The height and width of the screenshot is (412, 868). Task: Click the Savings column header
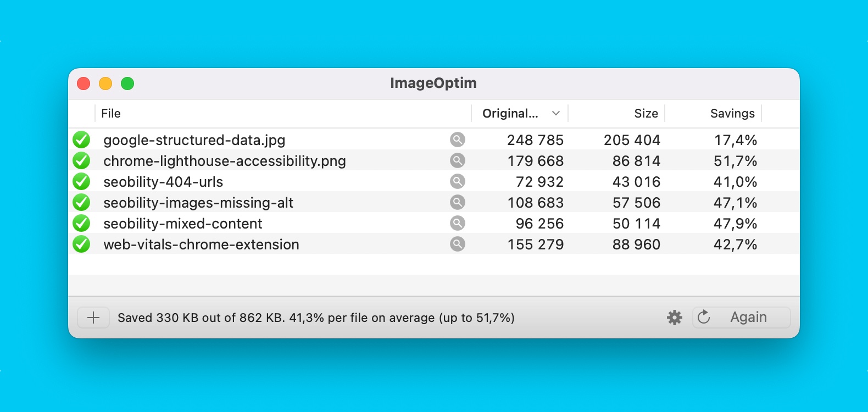pyautogui.click(x=733, y=113)
